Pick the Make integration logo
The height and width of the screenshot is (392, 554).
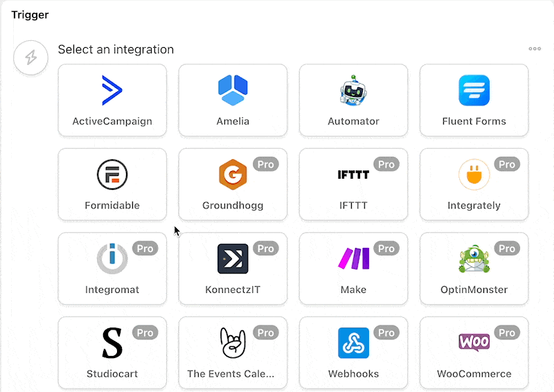coord(353,258)
